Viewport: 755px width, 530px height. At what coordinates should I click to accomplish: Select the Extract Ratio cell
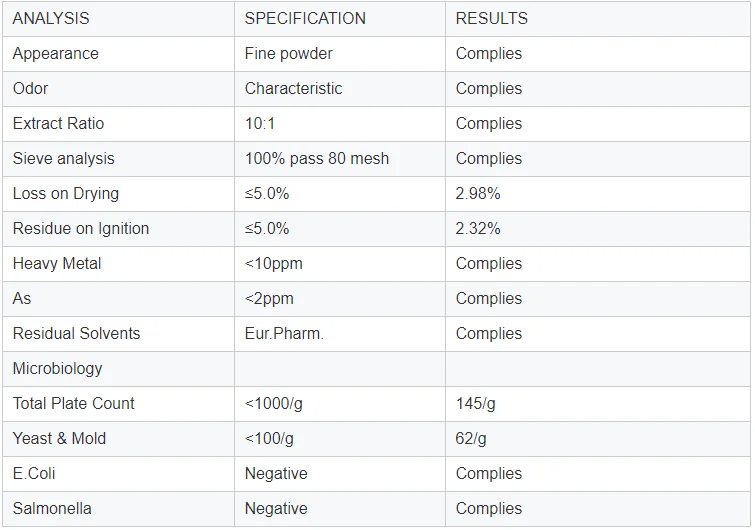click(58, 124)
